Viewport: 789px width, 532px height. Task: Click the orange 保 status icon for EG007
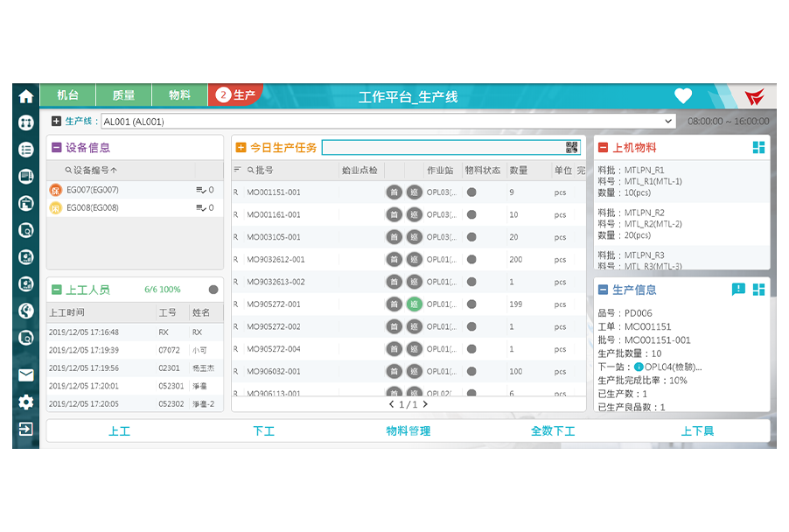(x=55, y=190)
